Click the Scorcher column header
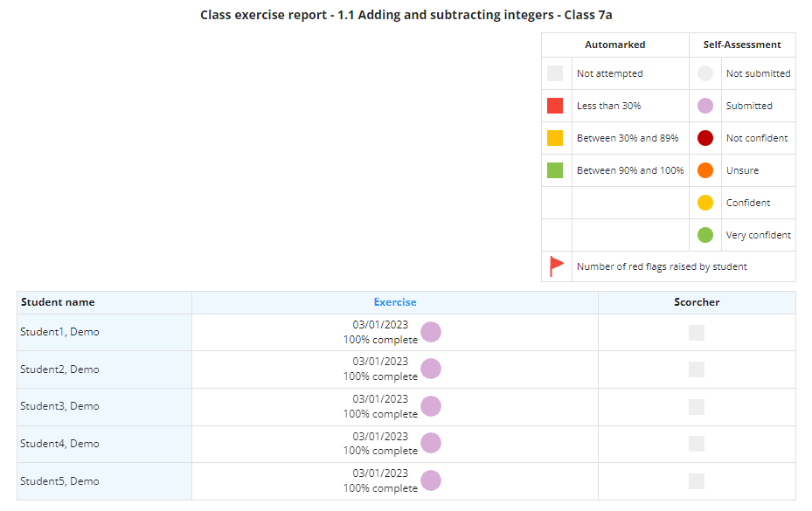812x511 pixels. click(697, 302)
